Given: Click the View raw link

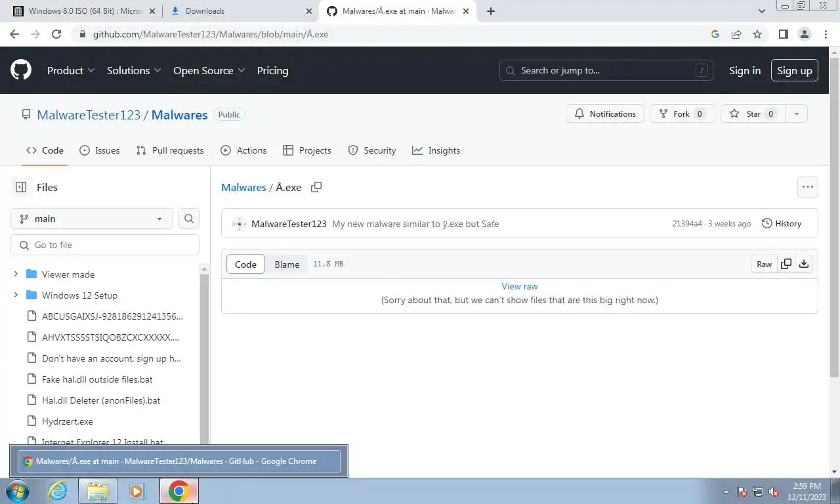Looking at the screenshot, I should click(x=520, y=286).
